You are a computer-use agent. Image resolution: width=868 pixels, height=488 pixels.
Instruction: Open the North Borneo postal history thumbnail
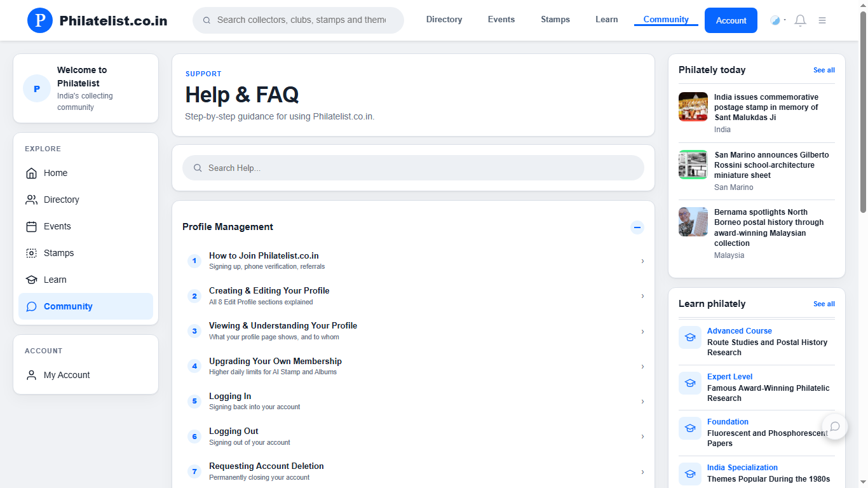(x=693, y=222)
